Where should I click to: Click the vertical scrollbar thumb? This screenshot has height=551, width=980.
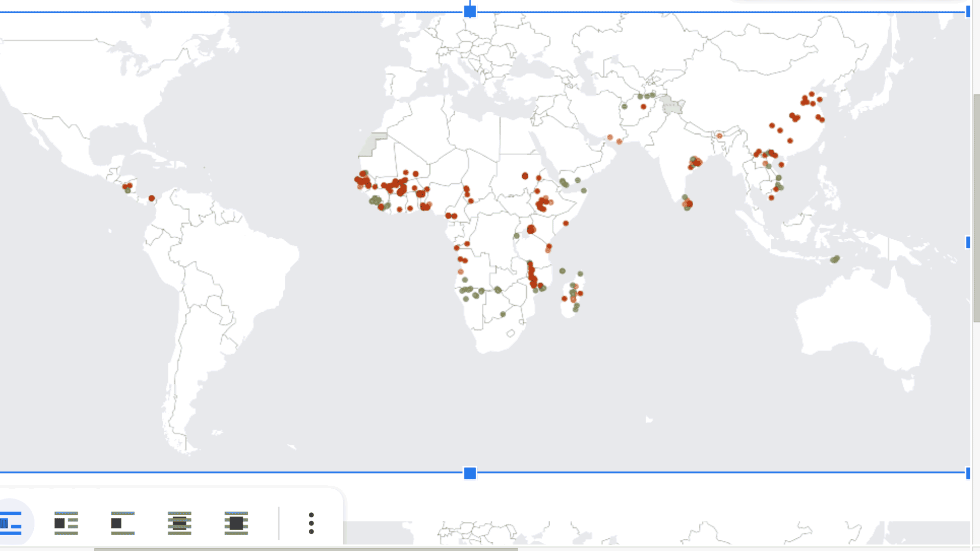(x=976, y=208)
